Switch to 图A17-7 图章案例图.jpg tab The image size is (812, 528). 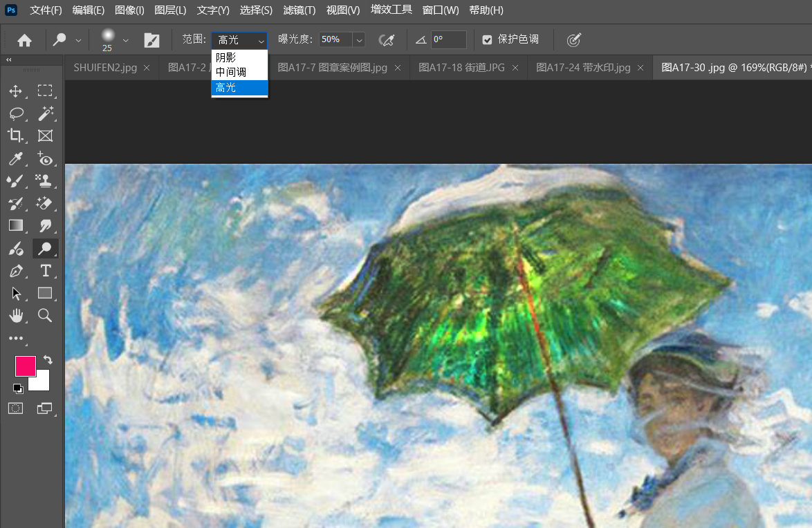point(332,68)
